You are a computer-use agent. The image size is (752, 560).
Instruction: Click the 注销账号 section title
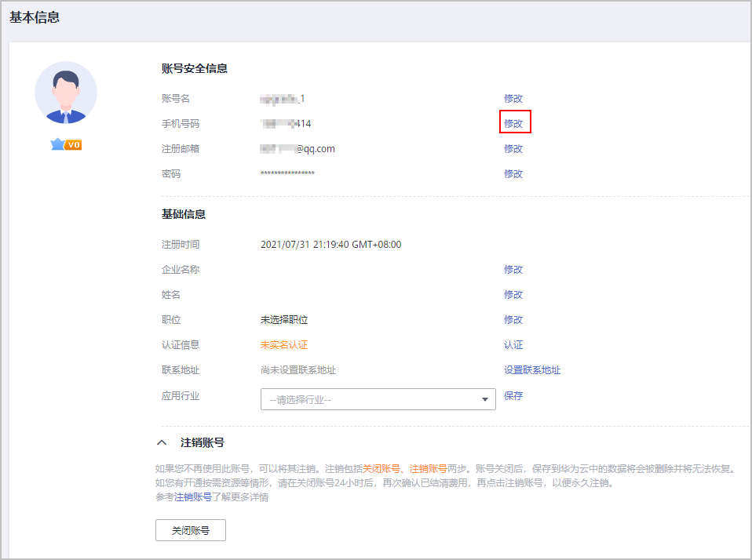point(202,442)
